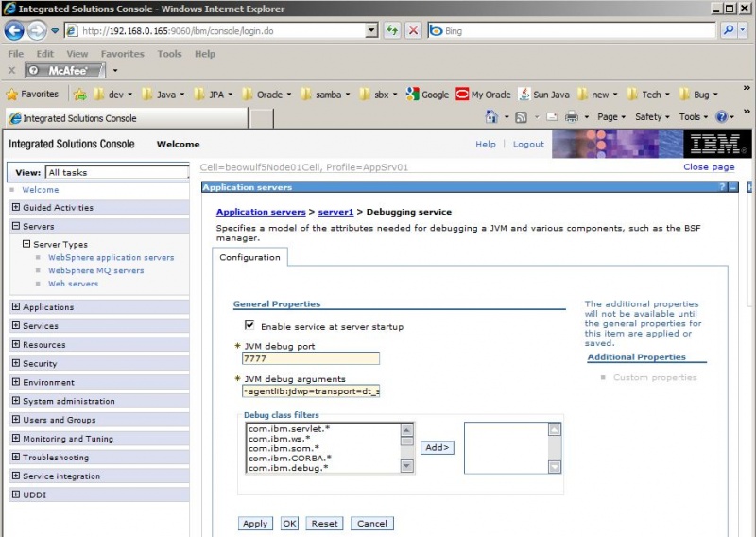
Task: Expand the UDDI tree node
Action: click(16, 494)
